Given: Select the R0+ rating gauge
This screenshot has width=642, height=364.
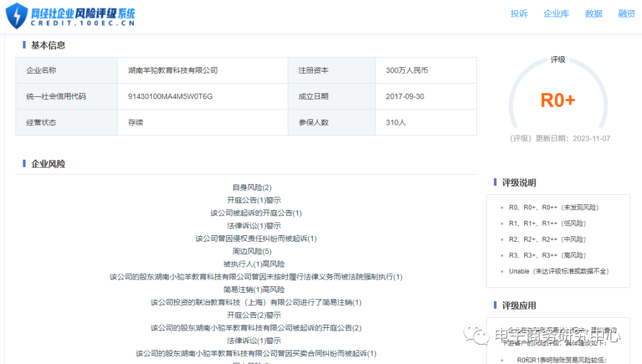Looking at the screenshot, I should 559,99.
